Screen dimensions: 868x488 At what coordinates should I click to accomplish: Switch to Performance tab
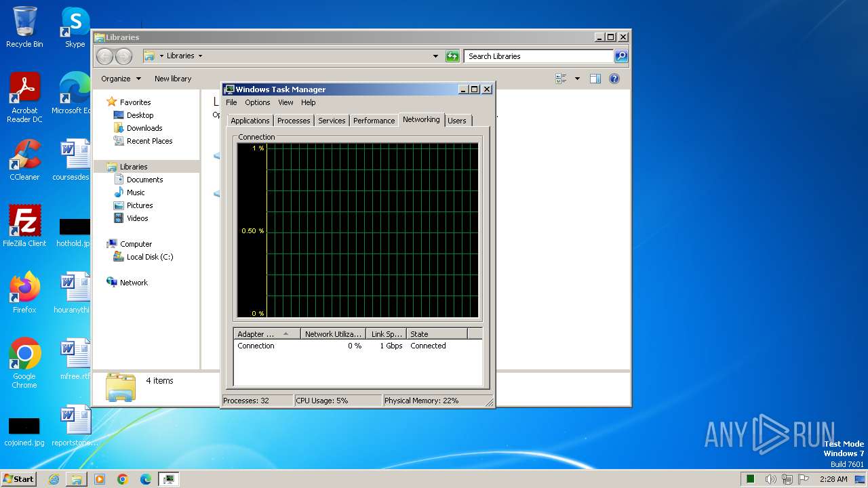[374, 121]
